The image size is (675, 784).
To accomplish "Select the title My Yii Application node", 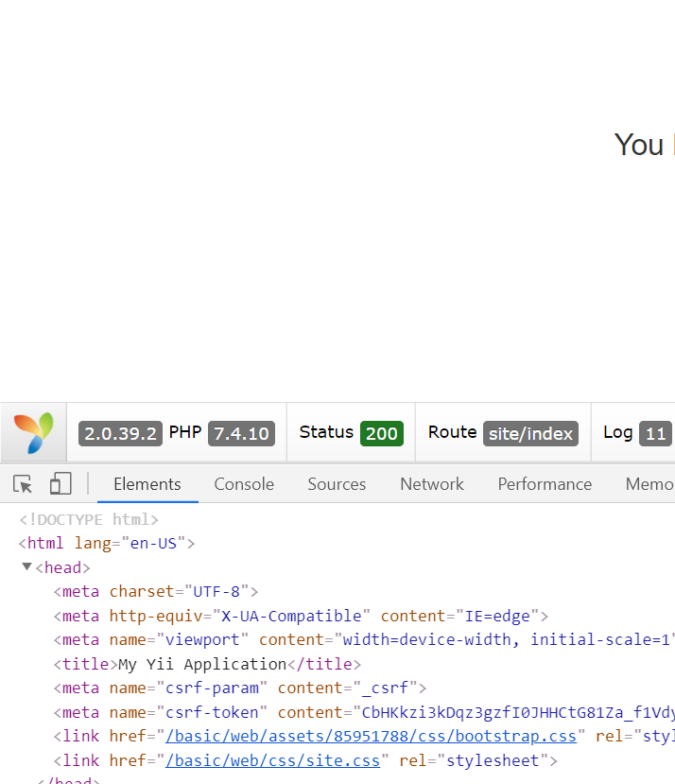I will (x=207, y=664).
